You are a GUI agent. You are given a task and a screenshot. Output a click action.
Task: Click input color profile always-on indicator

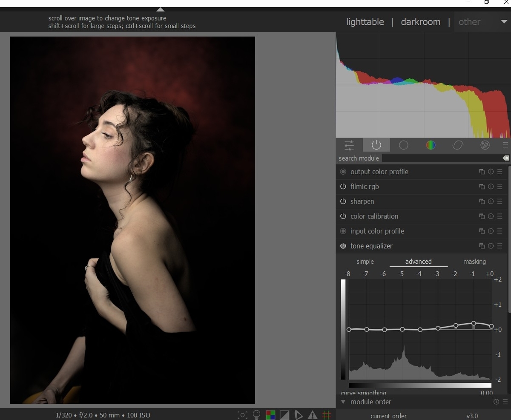pos(343,231)
